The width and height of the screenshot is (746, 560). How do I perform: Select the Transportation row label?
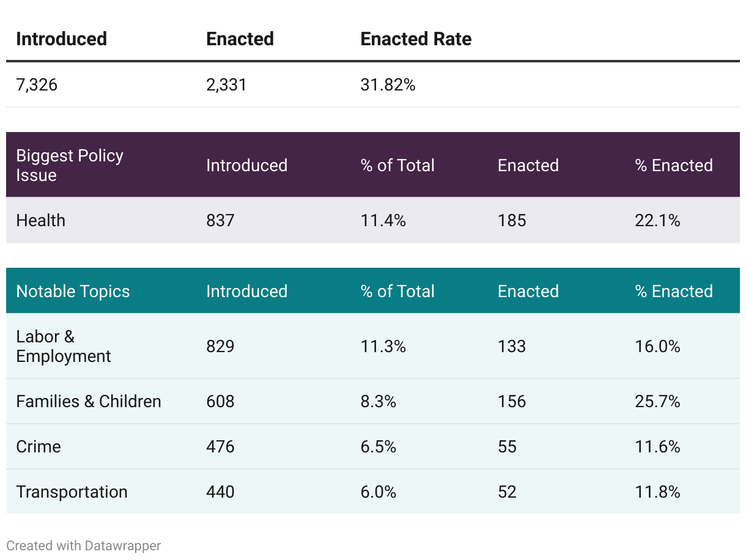(72, 492)
